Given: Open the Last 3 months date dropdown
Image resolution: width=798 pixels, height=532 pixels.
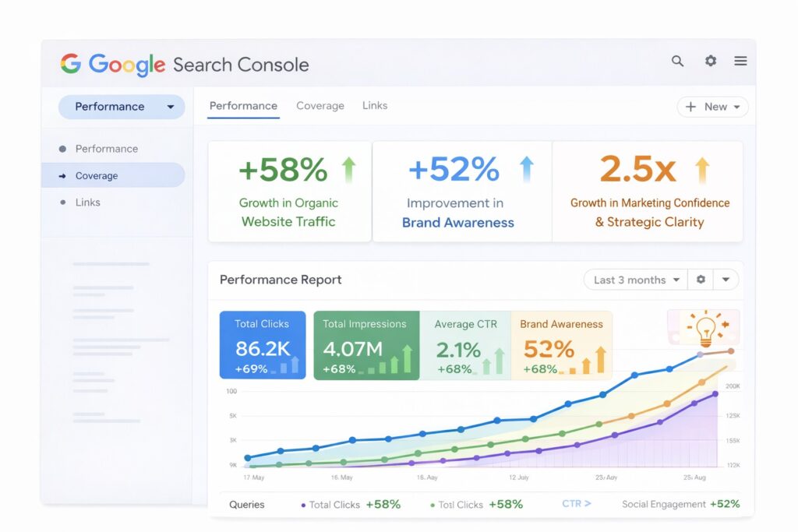Looking at the screenshot, I should tap(635, 280).
